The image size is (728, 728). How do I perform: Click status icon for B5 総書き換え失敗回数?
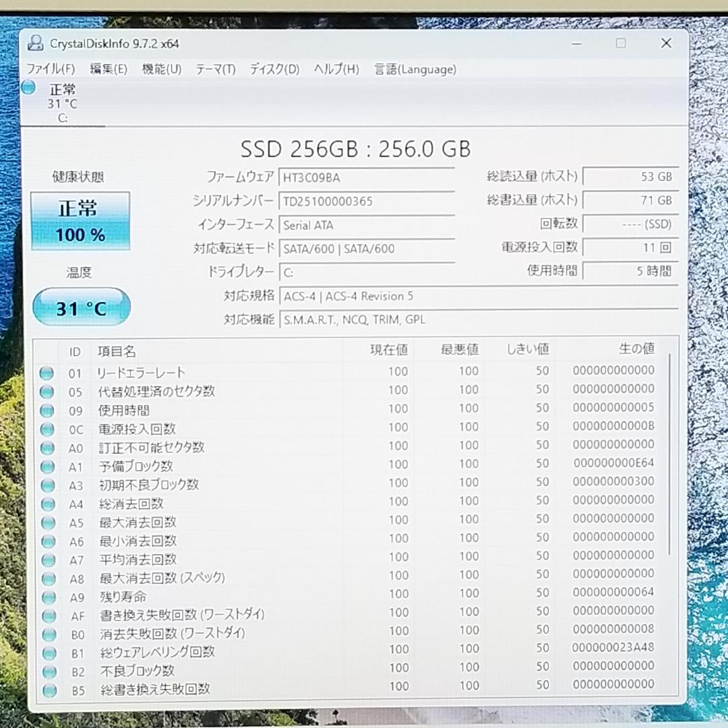click(50, 690)
